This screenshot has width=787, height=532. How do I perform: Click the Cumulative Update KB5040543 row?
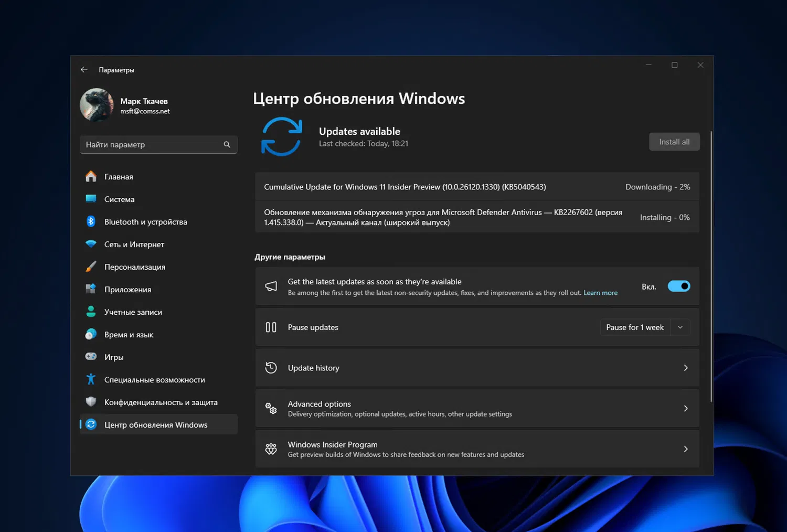point(477,187)
